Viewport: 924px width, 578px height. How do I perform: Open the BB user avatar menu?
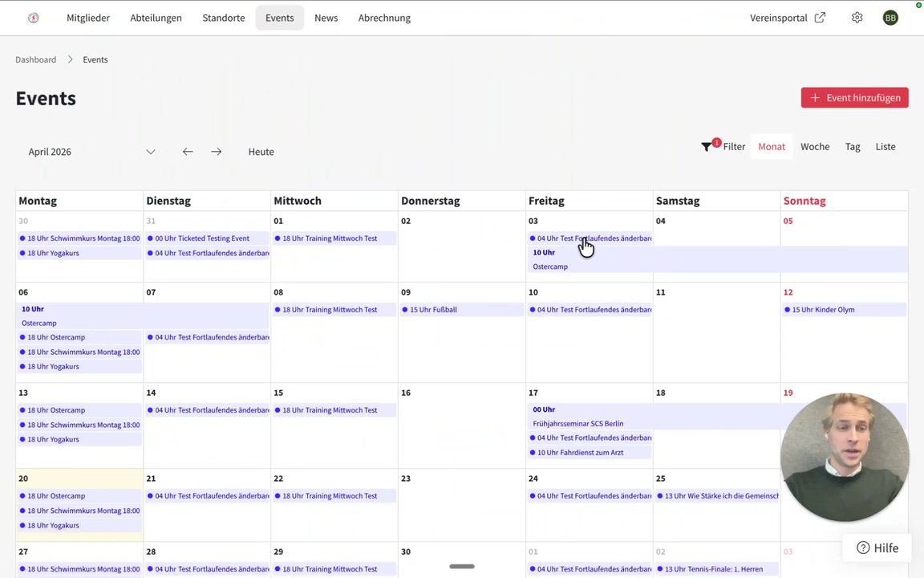[890, 18]
